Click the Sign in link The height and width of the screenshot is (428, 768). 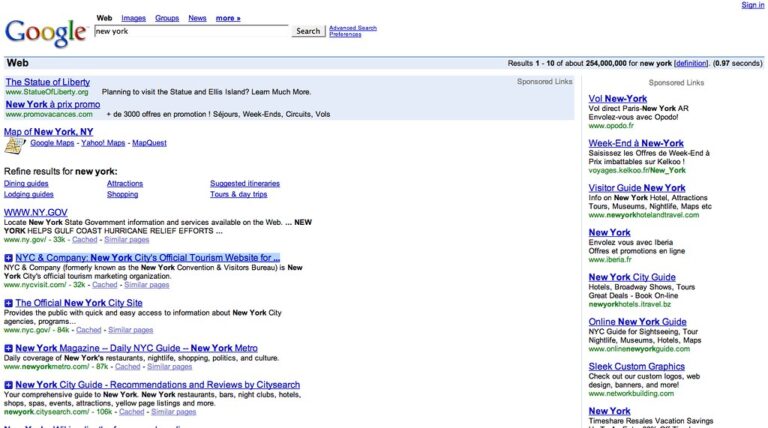tap(752, 5)
